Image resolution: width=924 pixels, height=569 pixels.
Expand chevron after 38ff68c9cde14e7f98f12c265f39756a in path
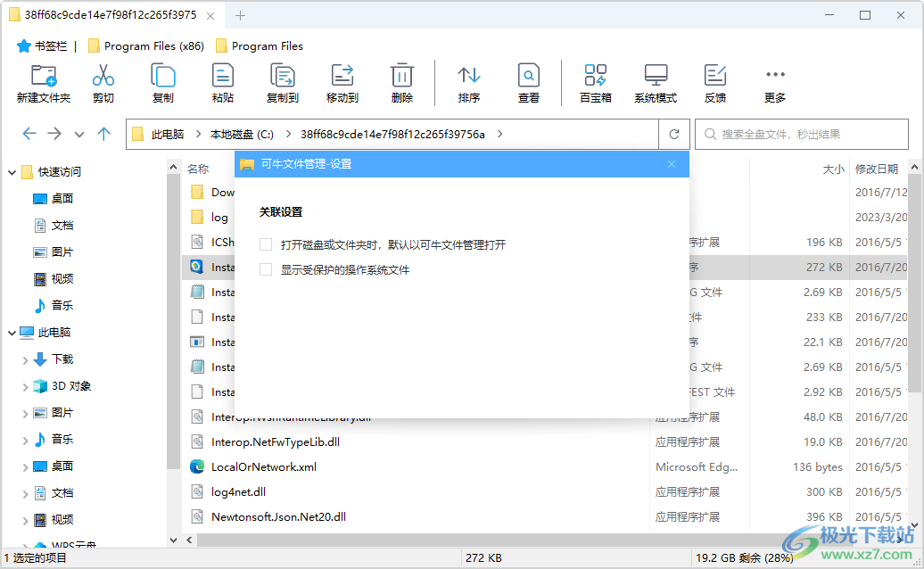click(x=499, y=134)
